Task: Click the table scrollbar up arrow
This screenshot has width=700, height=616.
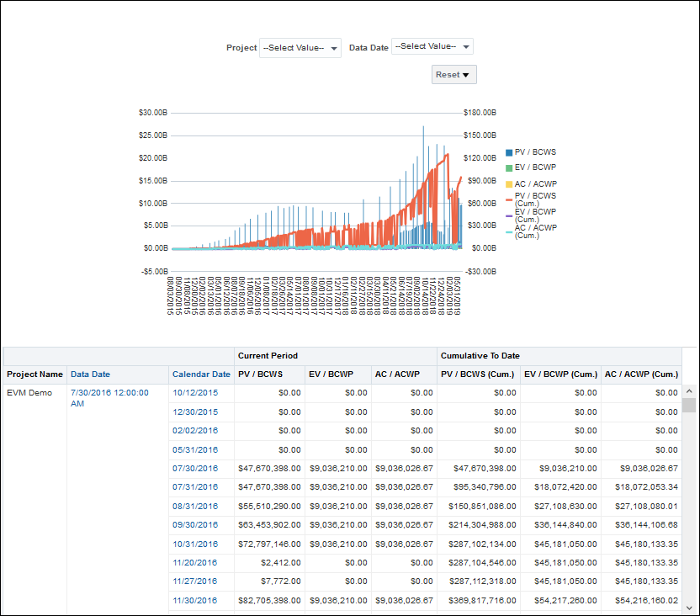Action: [x=687, y=389]
